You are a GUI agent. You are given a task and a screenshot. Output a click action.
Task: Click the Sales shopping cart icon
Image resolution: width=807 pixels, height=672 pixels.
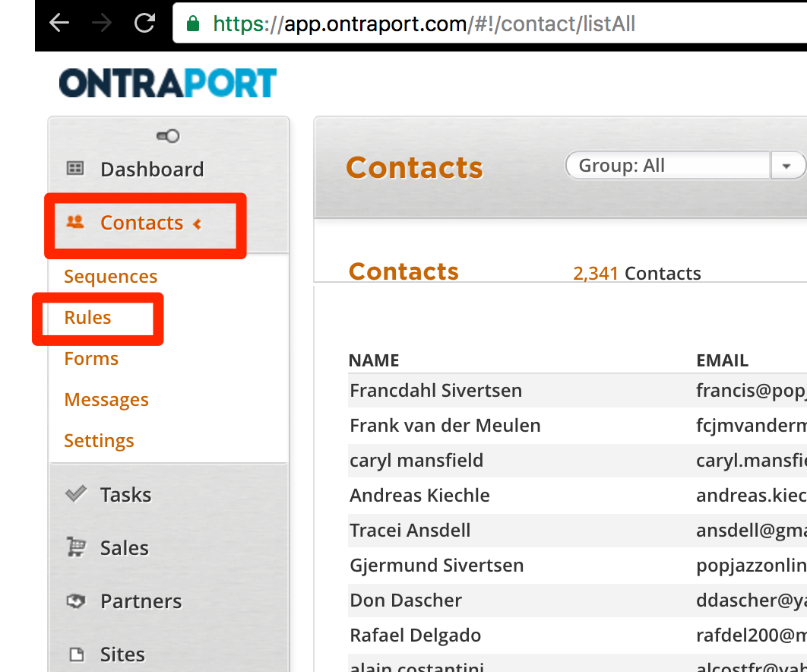click(76, 547)
